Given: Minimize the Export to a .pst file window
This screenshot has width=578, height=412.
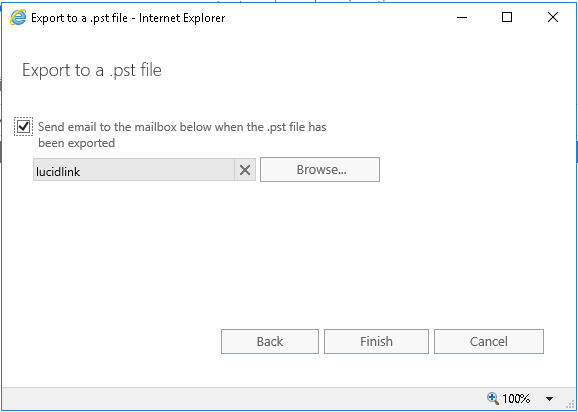Looking at the screenshot, I should [462, 17].
